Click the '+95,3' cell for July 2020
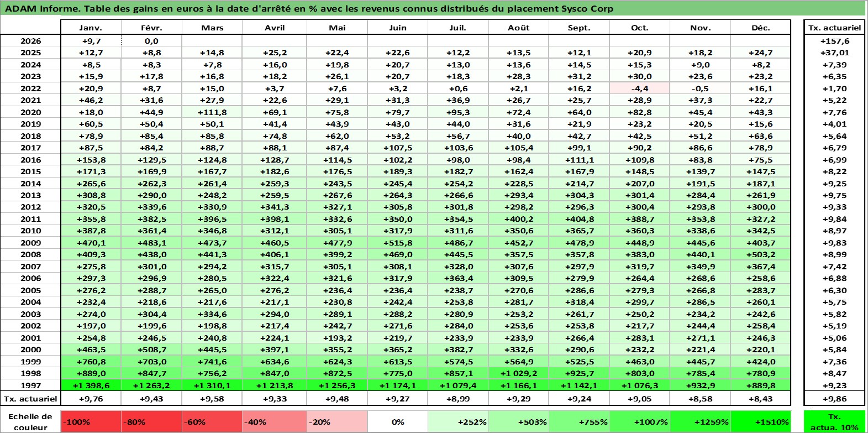868x433 pixels. (x=458, y=112)
